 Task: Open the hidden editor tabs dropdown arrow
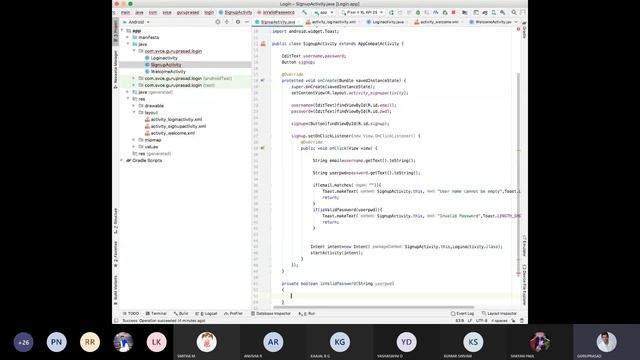[x=516, y=22]
